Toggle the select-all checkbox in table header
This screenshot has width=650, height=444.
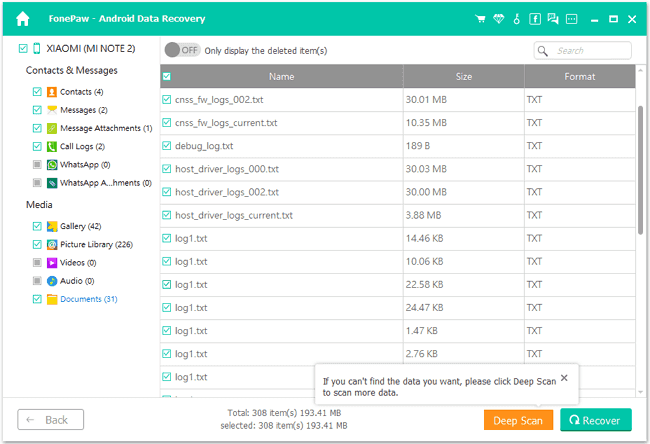(x=167, y=77)
